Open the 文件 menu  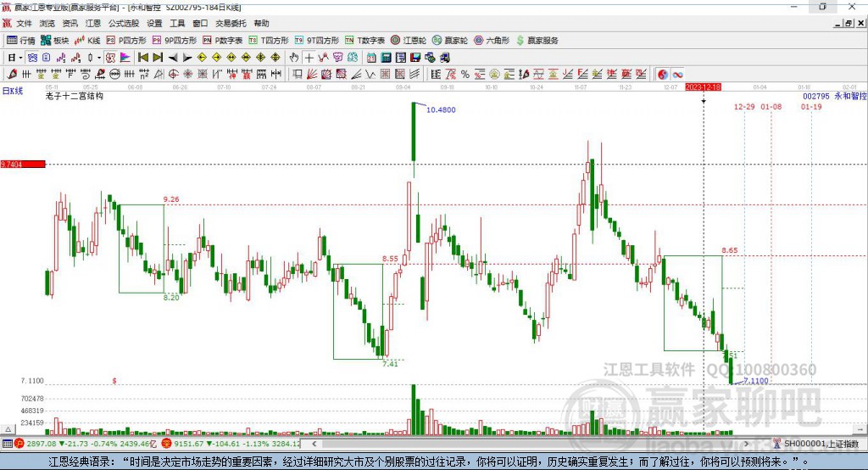24,23
